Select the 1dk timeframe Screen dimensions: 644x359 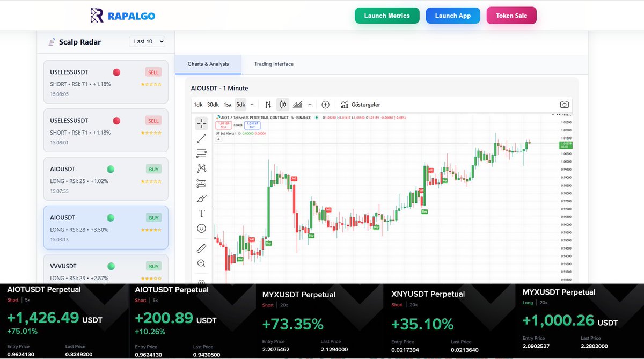(x=198, y=105)
